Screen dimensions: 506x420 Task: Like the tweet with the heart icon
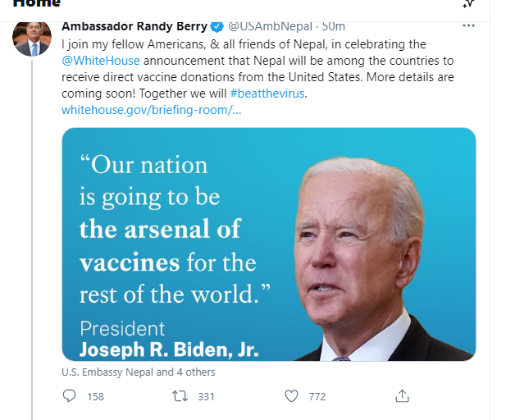point(291,396)
